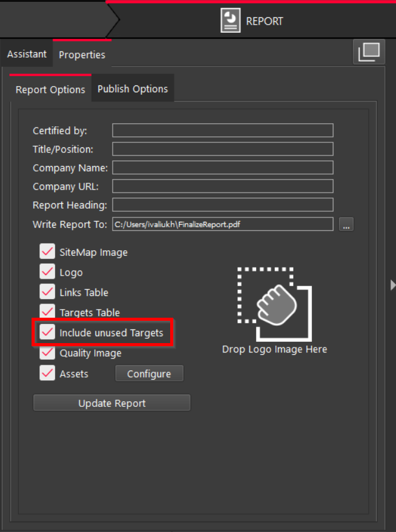Image resolution: width=396 pixels, height=532 pixels.
Task: Click the Write Report To path field
Action: [x=223, y=224]
